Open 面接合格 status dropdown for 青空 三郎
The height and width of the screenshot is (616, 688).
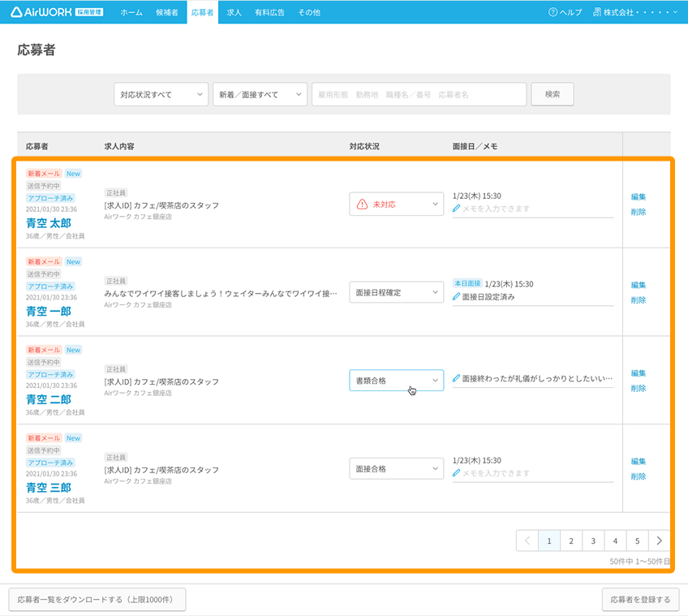pyautogui.click(x=396, y=469)
